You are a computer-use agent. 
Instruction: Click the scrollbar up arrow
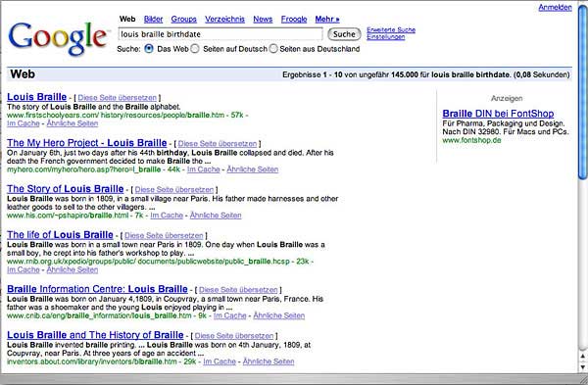click(583, 356)
